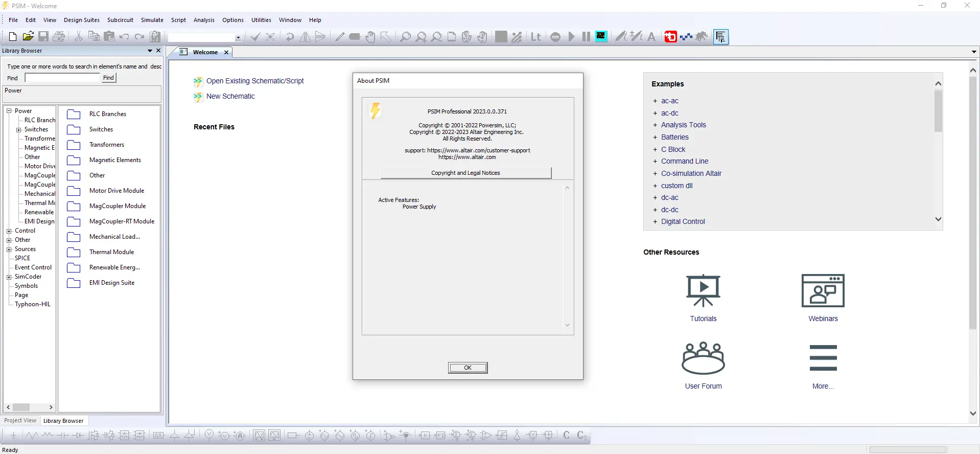
Task: Click the red square toolbar icon
Action: point(670,37)
